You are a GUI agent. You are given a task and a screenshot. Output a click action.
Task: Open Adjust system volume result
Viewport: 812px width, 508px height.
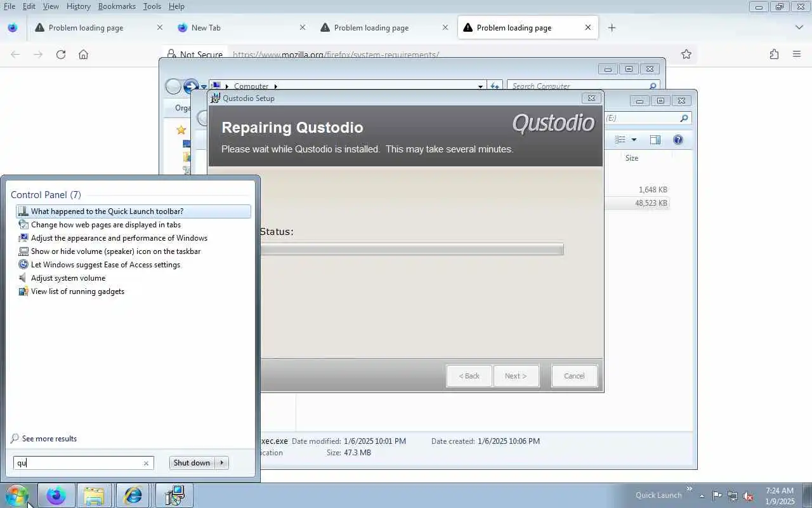click(133, 278)
